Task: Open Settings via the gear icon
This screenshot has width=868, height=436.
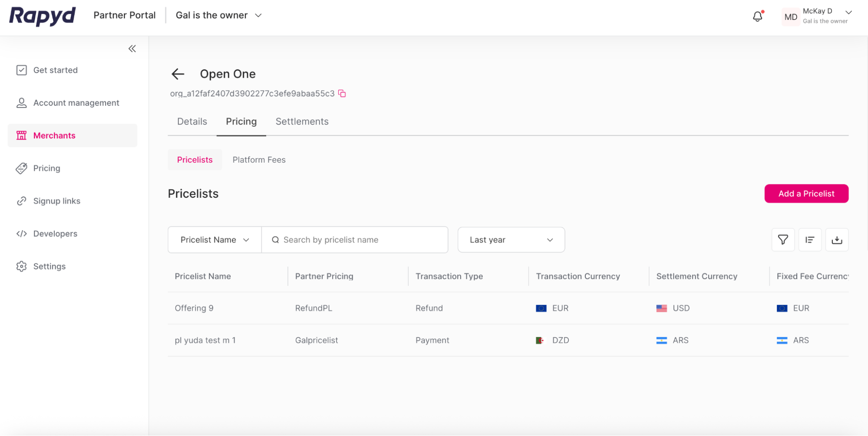Action: pyautogui.click(x=22, y=266)
